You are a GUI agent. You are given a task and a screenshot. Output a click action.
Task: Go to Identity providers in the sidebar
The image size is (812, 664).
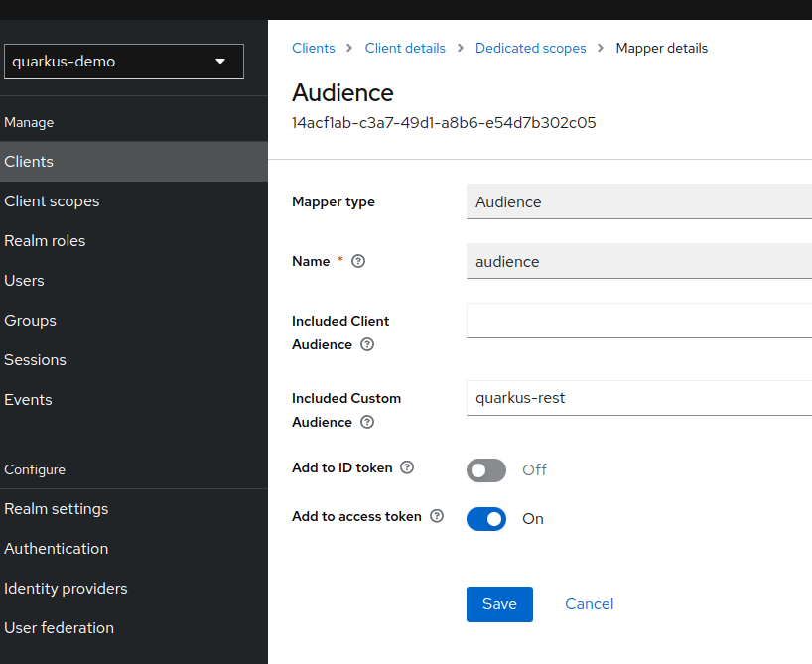pos(66,588)
